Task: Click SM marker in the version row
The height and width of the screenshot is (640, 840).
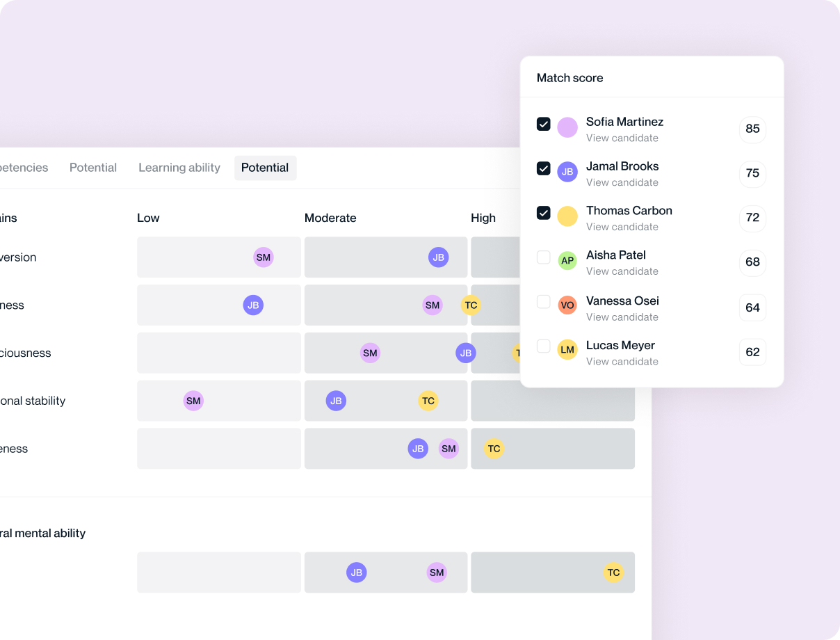Action: (x=264, y=257)
